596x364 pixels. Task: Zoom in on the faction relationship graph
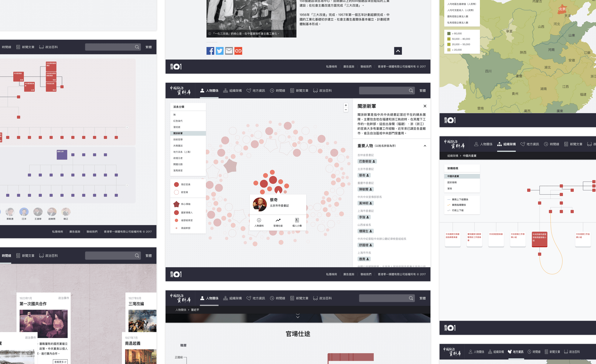click(x=346, y=105)
